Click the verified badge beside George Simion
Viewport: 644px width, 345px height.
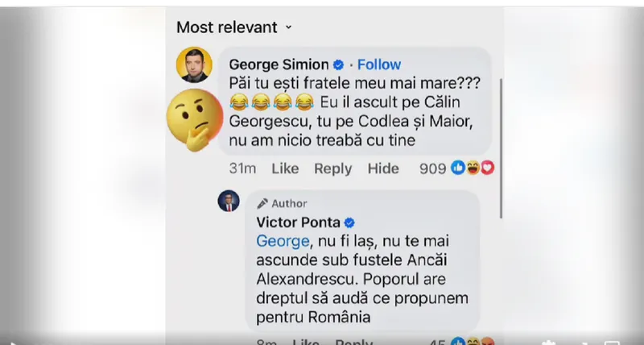339,64
